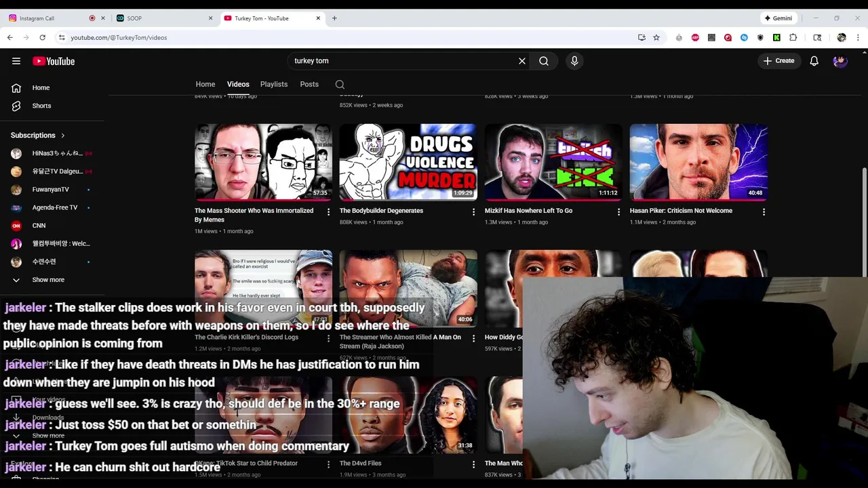Select the channel Videos tab

(238, 84)
